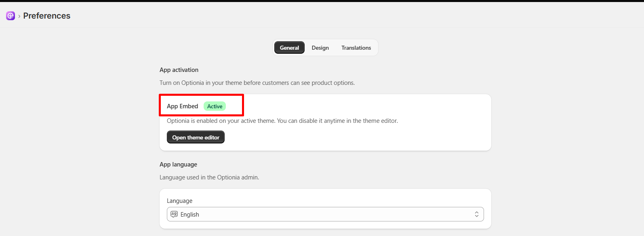Image resolution: width=644 pixels, height=236 pixels.
Task: Click the purple Optionia app icon
Action: [11, 16]
